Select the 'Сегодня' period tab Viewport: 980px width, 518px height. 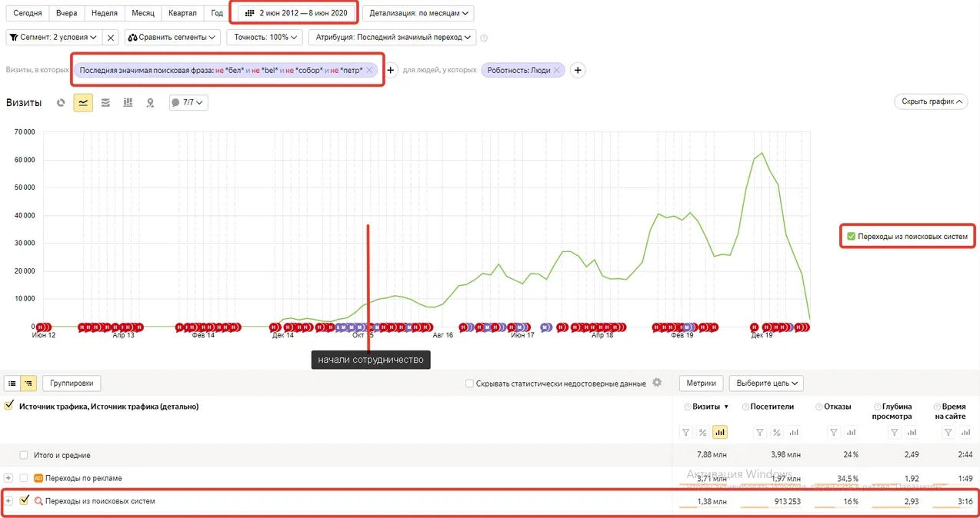click(x=28, y=13)
